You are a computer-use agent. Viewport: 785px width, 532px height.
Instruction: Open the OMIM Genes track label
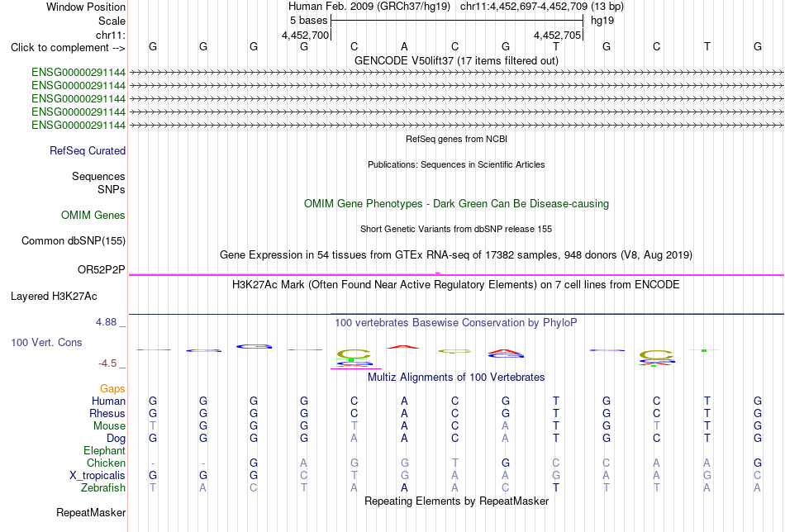click(93, 216)
